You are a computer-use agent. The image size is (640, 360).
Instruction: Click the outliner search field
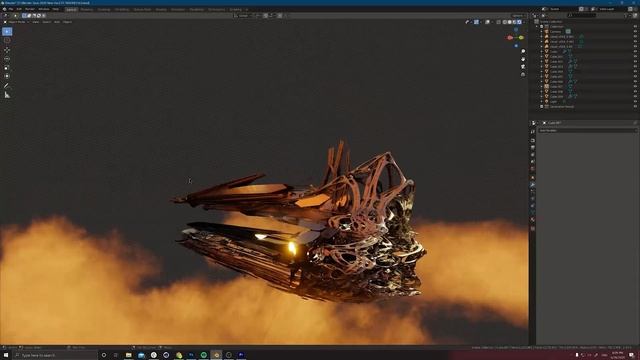pos(582,16)
